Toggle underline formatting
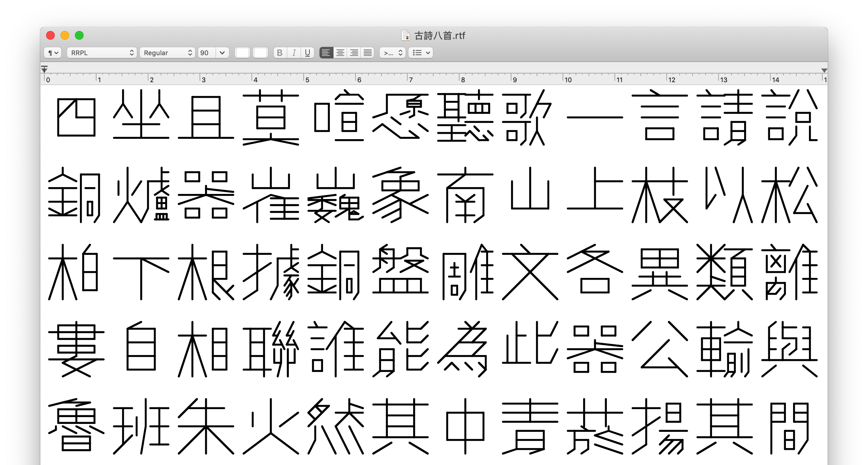This screenshot has height=465, width=868. pyautogui.click(x=307, y=53)
